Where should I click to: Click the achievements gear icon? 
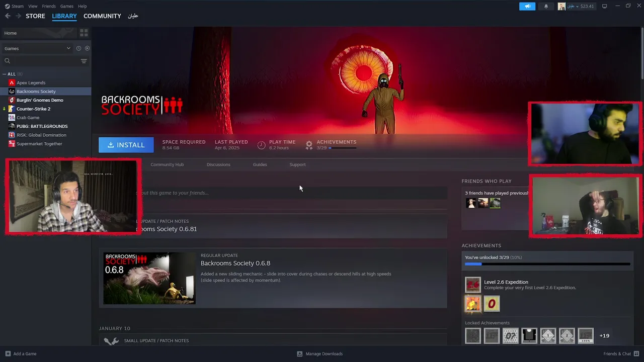point(309,145)
